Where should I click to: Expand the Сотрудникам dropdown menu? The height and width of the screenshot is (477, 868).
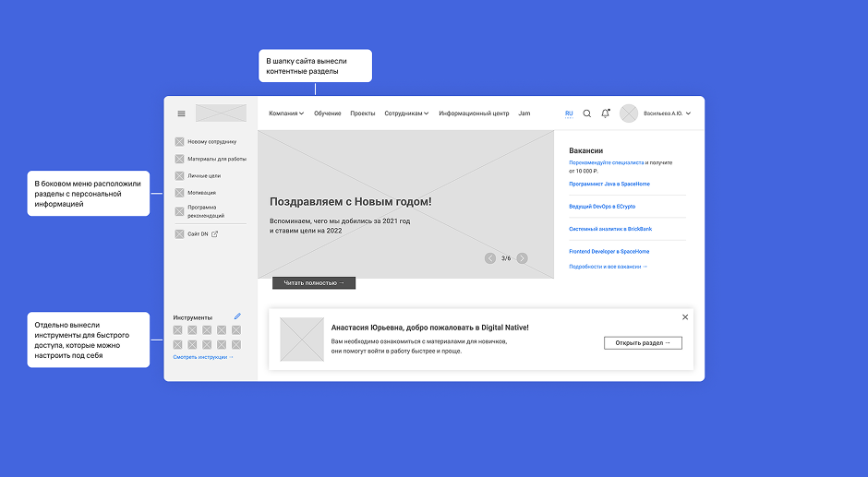[x=406, y=113]
